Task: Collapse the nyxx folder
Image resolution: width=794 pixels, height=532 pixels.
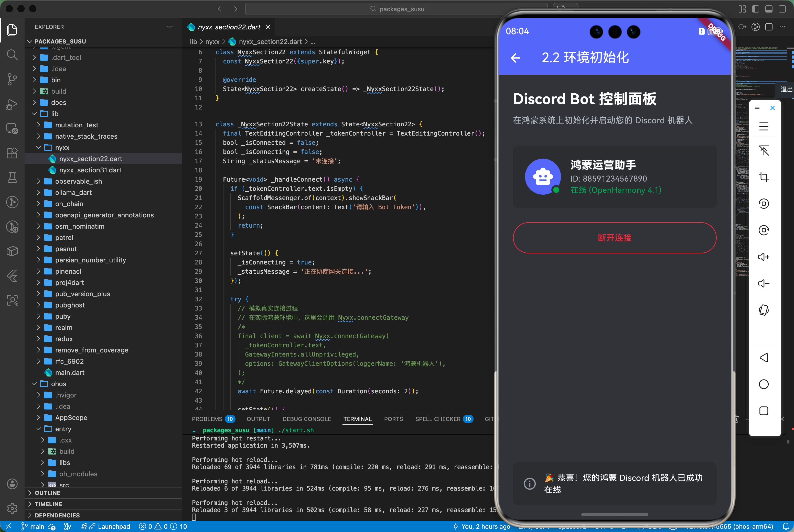Action: [103, 148]
